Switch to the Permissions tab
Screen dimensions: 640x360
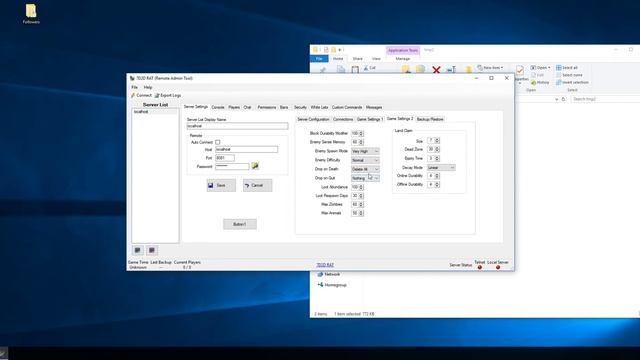(x=267, y=107)
